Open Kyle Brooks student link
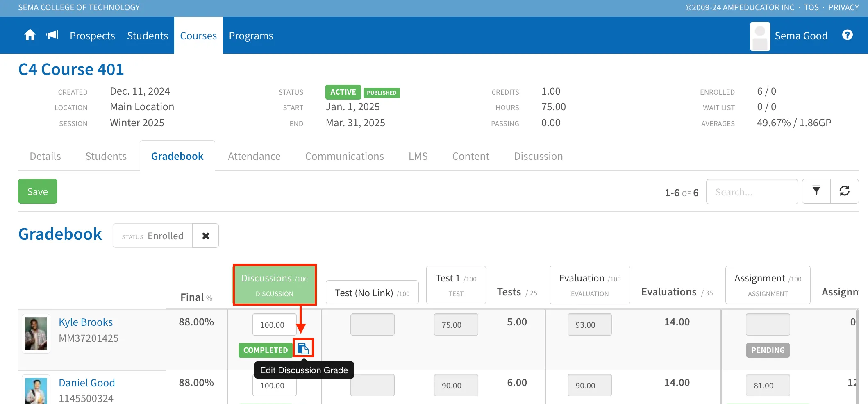 86,322
